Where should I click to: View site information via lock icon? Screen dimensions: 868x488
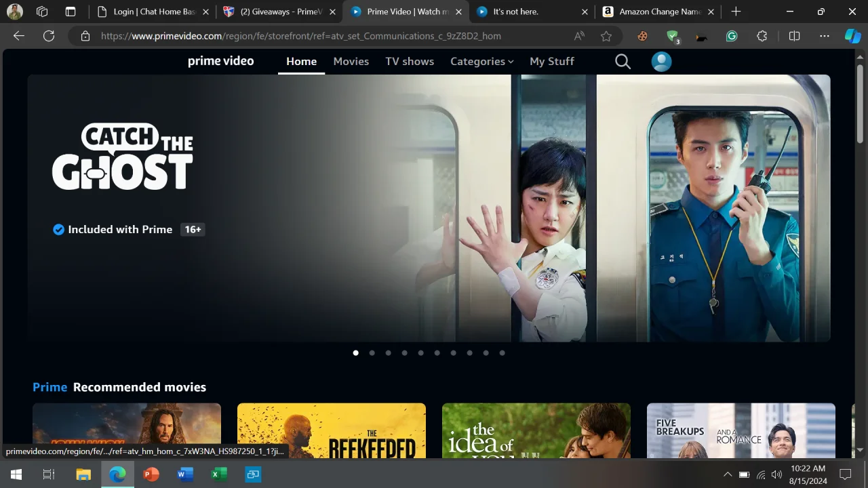[x=85, y=36]
